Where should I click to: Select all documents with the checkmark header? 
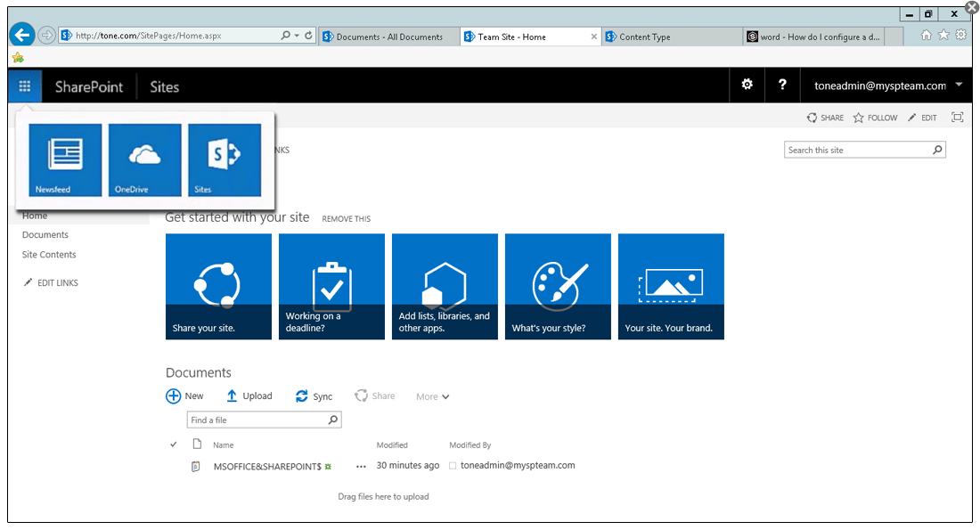[173, 444]
